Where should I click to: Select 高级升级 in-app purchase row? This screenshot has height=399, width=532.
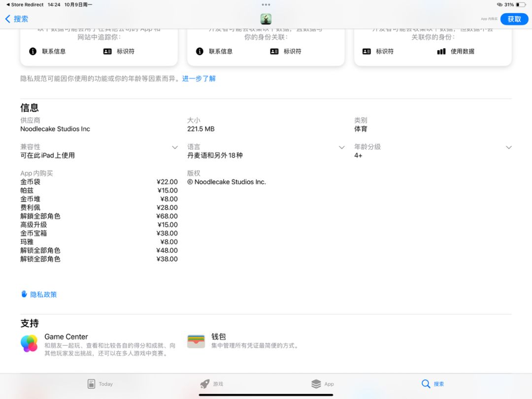click(99, 225)
